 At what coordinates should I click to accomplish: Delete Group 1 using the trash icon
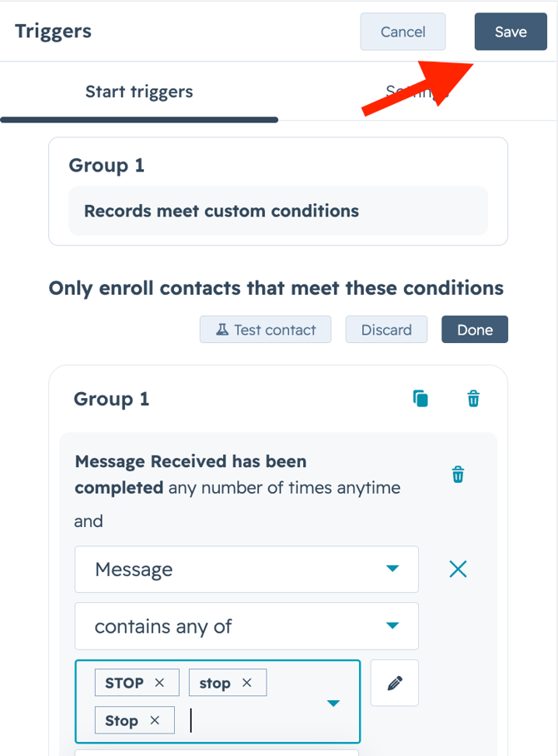(x=473, y=399)
